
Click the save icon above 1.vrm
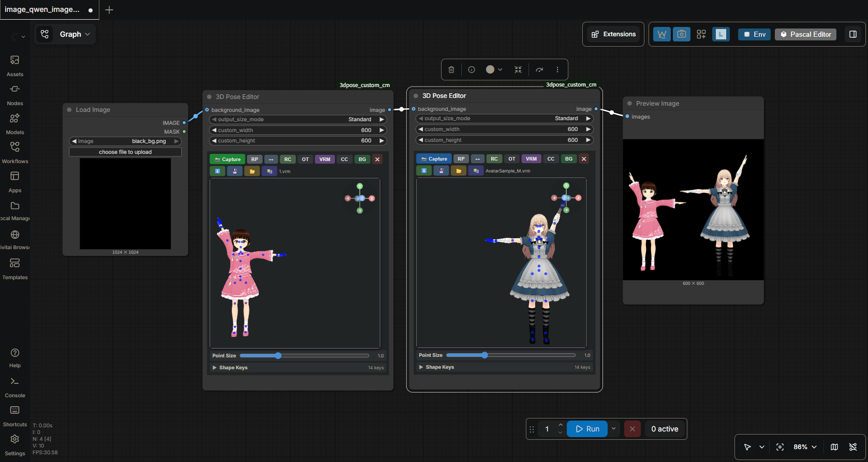[235, 171]
